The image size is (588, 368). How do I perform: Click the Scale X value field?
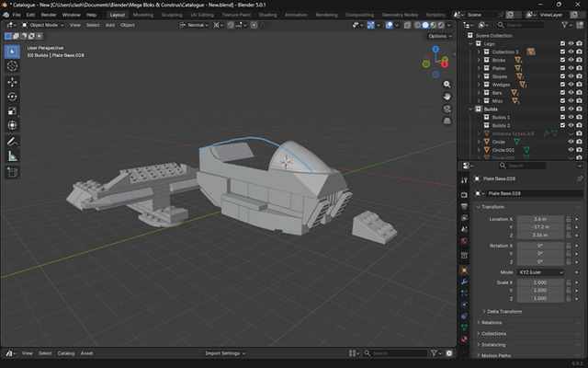540,282
